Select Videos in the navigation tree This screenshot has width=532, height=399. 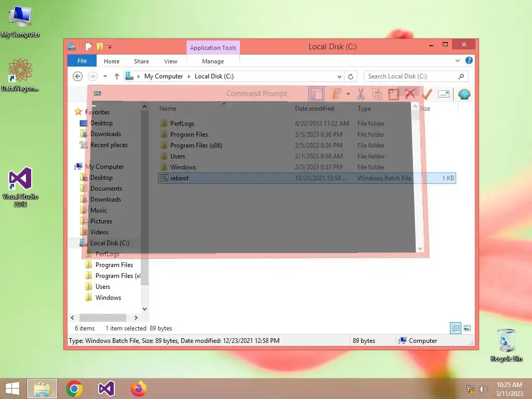[99, 232]
